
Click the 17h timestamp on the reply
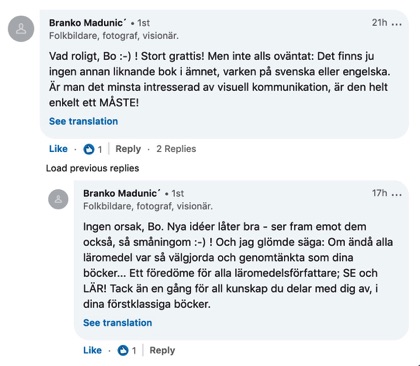click(x=379, y=193)
